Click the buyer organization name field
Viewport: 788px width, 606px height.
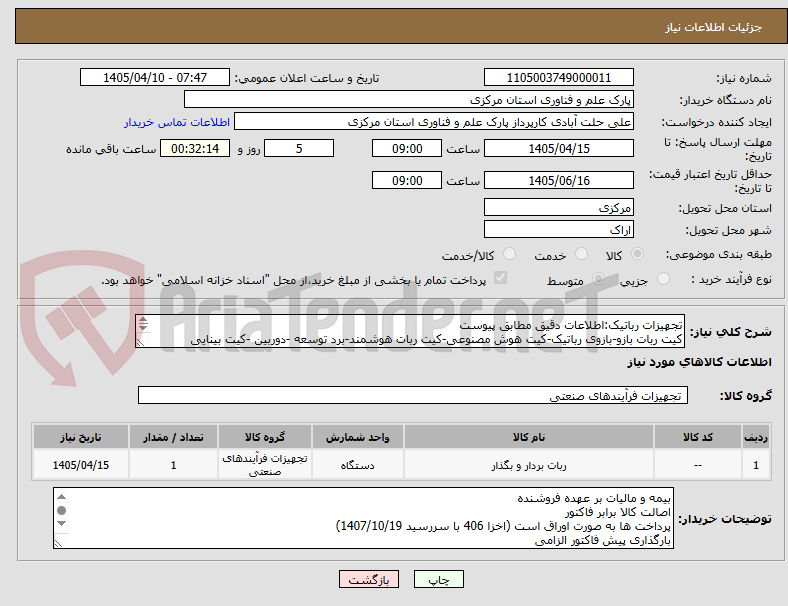click(x=409, y=99)
